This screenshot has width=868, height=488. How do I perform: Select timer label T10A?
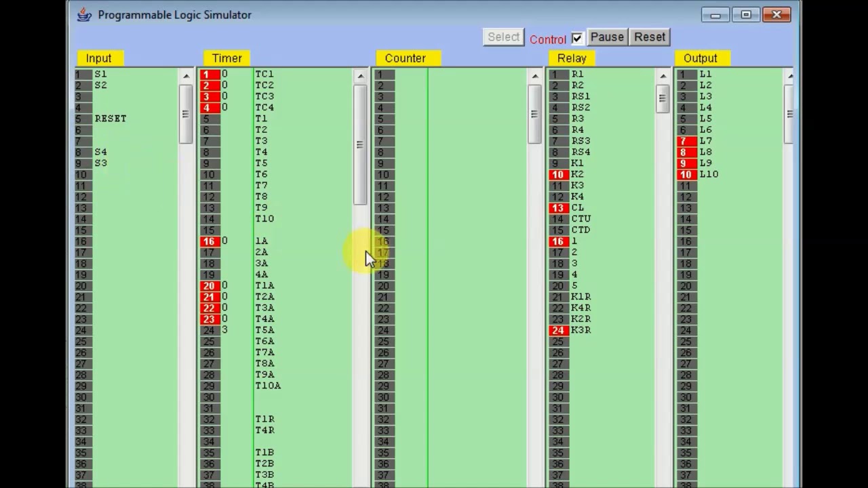(268, 386)
